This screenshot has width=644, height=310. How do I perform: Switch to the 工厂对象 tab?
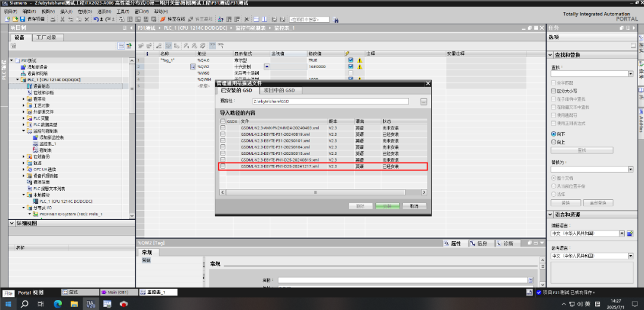[x=47, y=38]
